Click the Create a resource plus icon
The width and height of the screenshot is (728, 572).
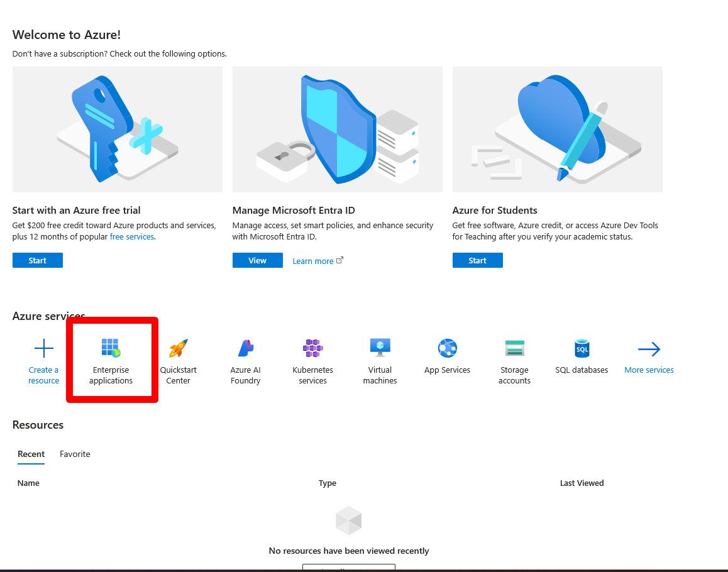coord(43,348)
